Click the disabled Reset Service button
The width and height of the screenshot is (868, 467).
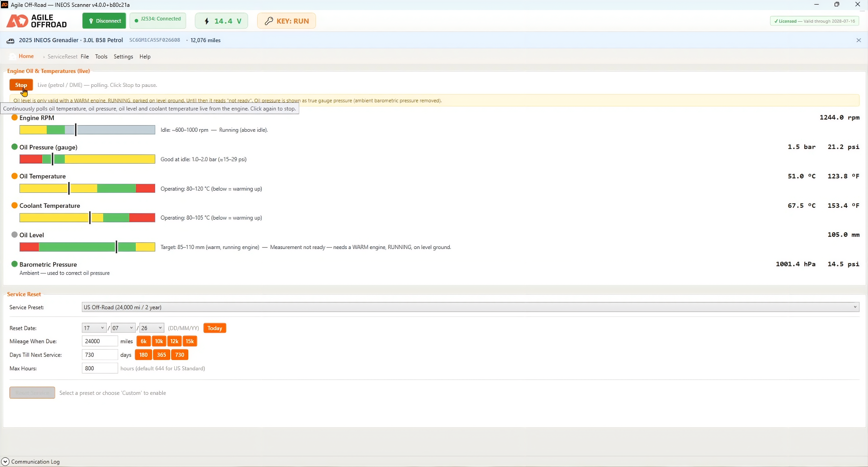click(x=32, y=393)
